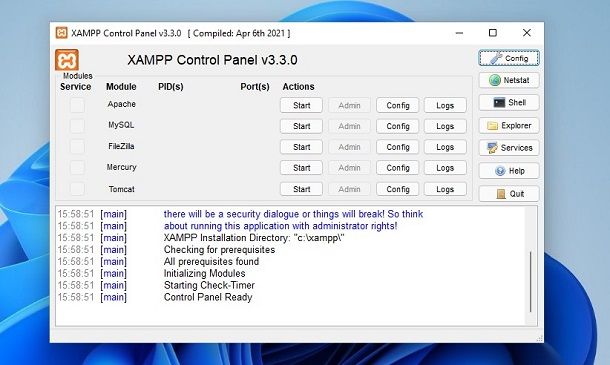Image resolution: width=610 pixels, height=365 pixels.
Task: Toggle the Tomcat service checkbox
Action: (x=77, y=189)
